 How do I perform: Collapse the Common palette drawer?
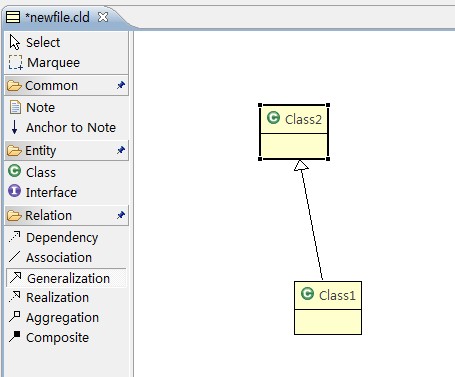[66, 86]
